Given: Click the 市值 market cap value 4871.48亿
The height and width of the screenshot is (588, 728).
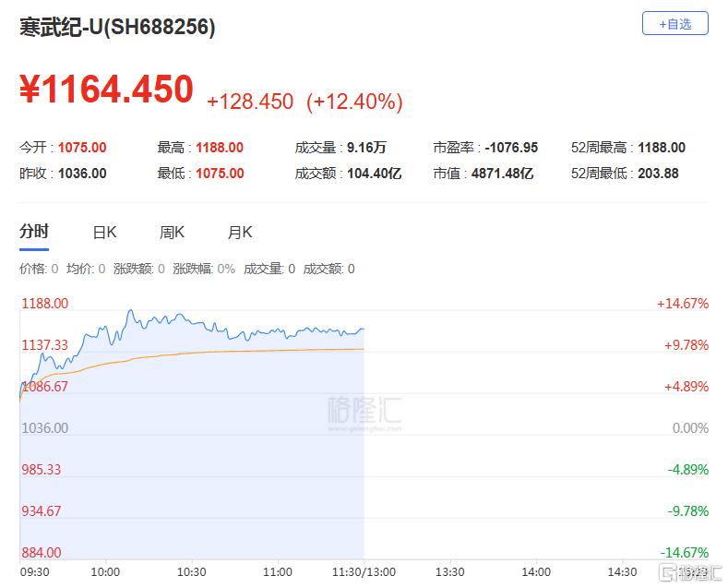Looking at the screenshot, I should 503,173.
